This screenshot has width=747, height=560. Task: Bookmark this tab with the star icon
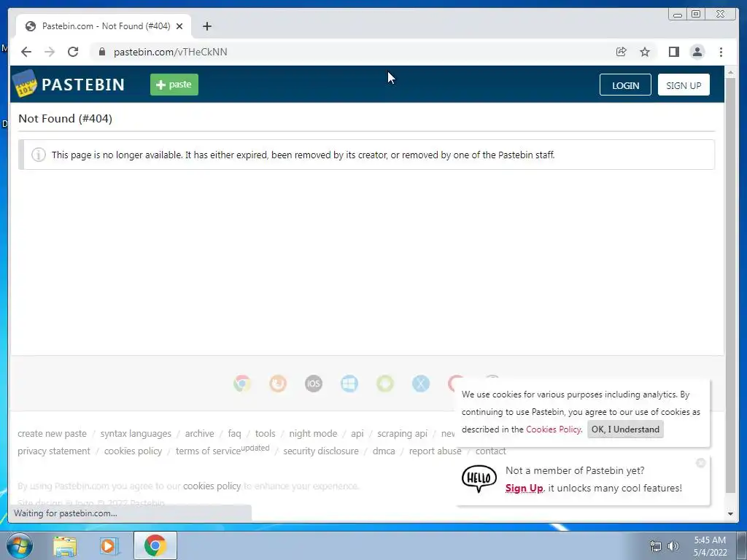tap(645, 52)
